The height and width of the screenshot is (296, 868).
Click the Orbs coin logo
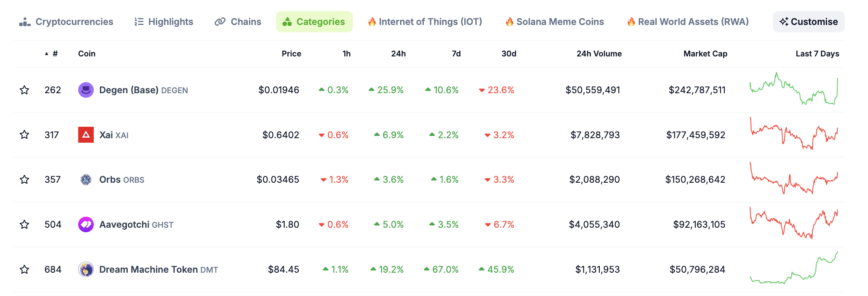pyautogui.click(x=86, y=179)
